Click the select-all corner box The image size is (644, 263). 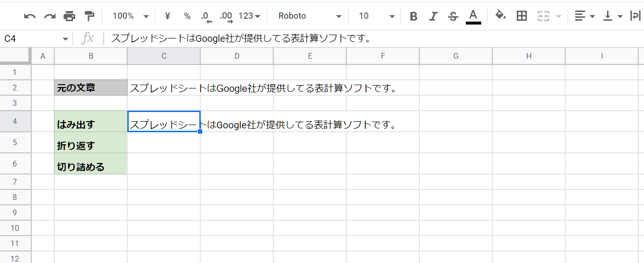15,56
